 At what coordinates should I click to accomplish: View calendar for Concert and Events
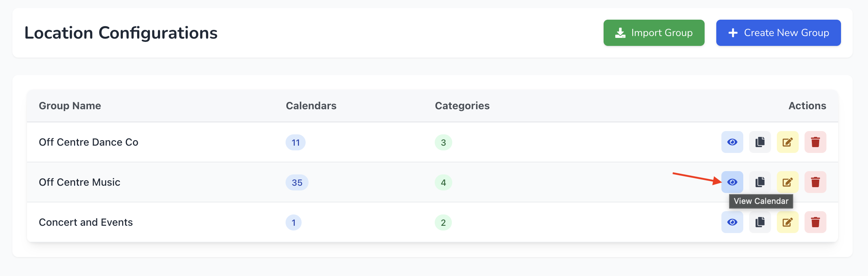(732, 222)
